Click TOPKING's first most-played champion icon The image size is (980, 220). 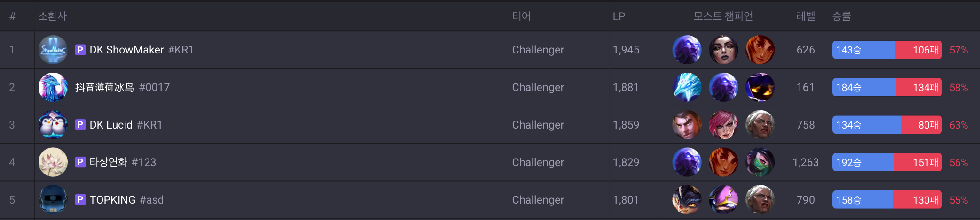(687, 200)
